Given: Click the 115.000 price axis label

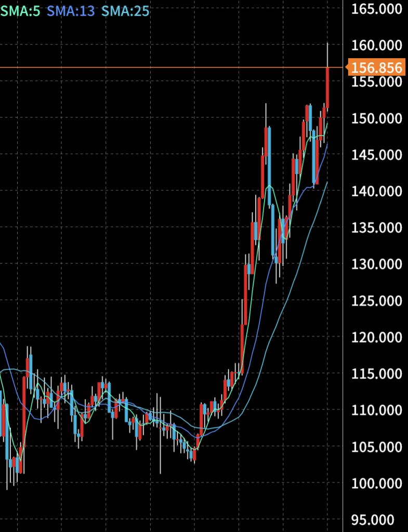Looking at the screenshot, I should click(x=376, y=374).
